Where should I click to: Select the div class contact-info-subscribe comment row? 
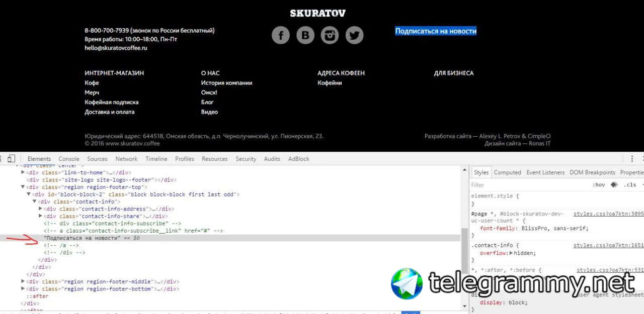click(112, 224)
